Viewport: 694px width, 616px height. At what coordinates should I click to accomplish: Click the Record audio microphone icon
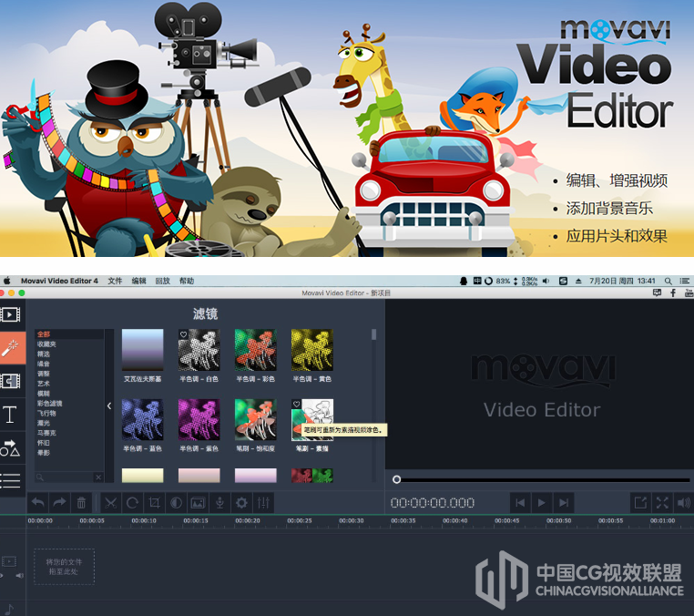point(219,503)
